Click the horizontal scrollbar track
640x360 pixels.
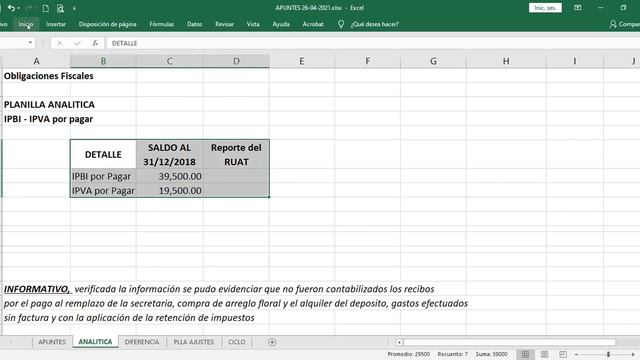pyautogui.click(x=509, y=342)
